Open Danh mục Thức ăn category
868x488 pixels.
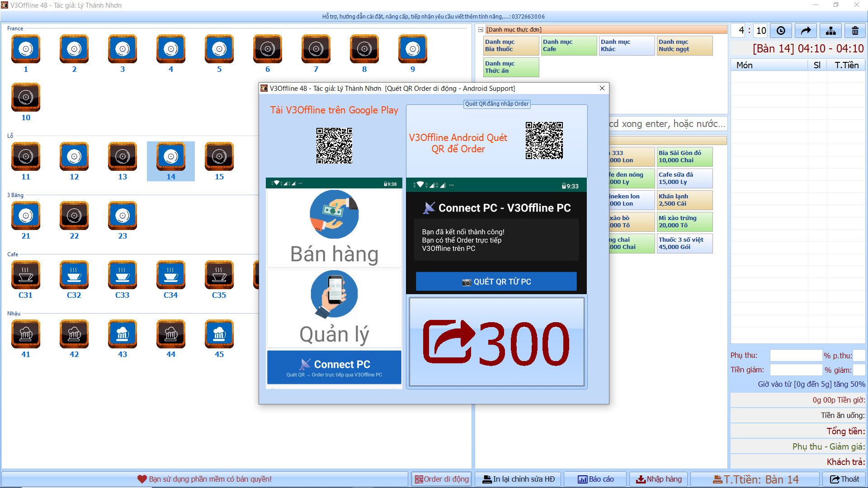coord(511,67)
